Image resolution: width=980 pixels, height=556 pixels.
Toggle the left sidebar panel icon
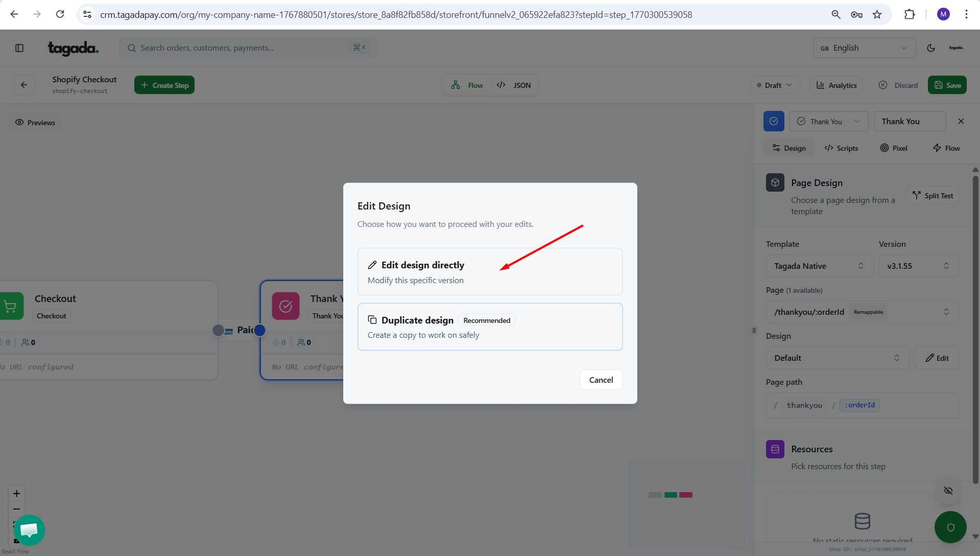(19, 48)
